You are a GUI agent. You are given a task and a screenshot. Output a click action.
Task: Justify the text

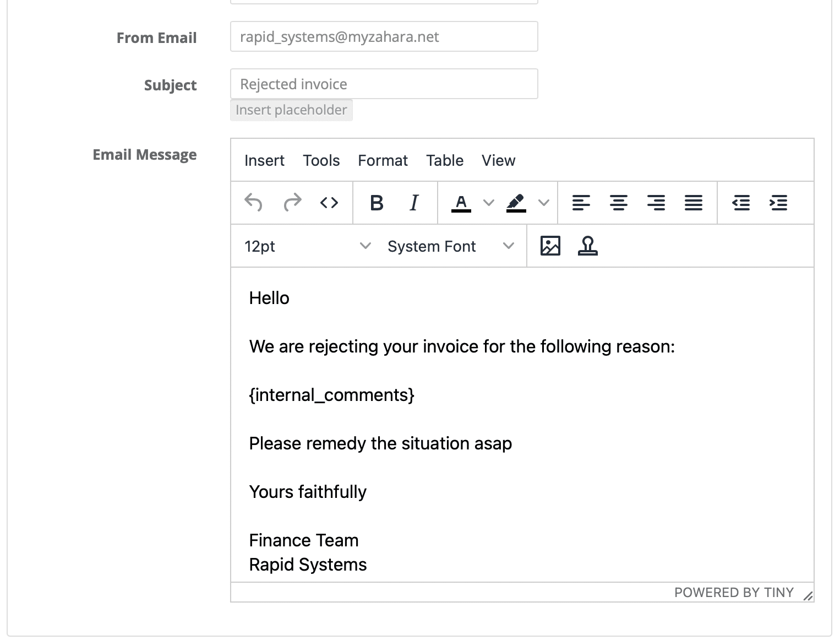694,203
